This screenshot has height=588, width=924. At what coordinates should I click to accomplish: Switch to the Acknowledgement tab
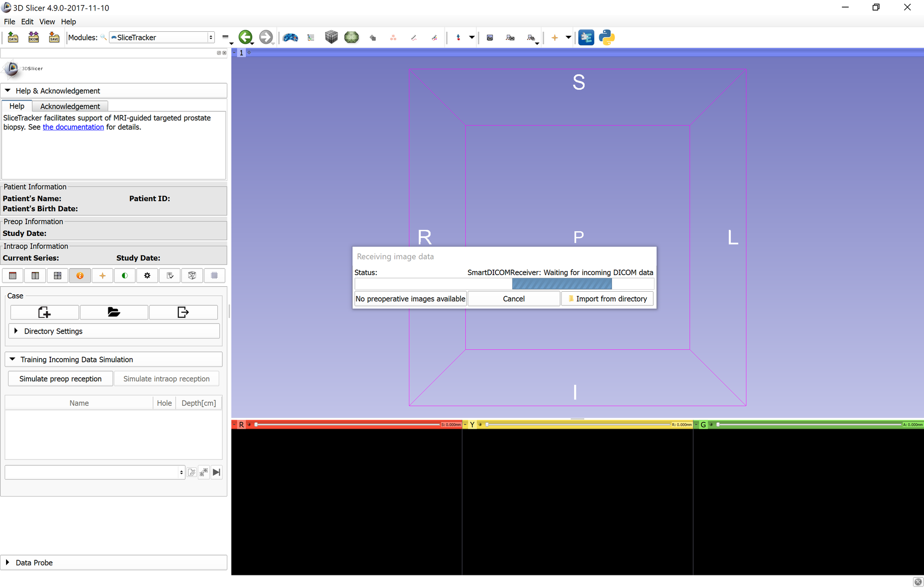tap(70, 106)
